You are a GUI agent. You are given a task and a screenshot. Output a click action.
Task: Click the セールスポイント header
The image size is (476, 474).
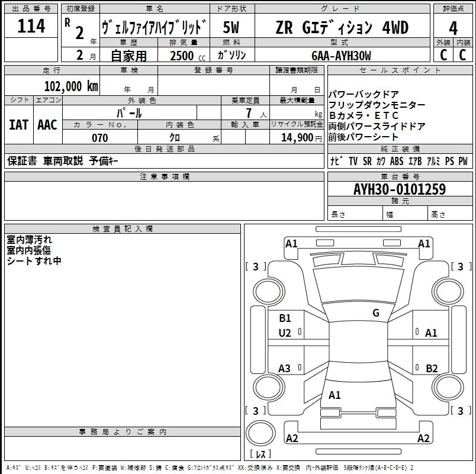click(400, 70)
